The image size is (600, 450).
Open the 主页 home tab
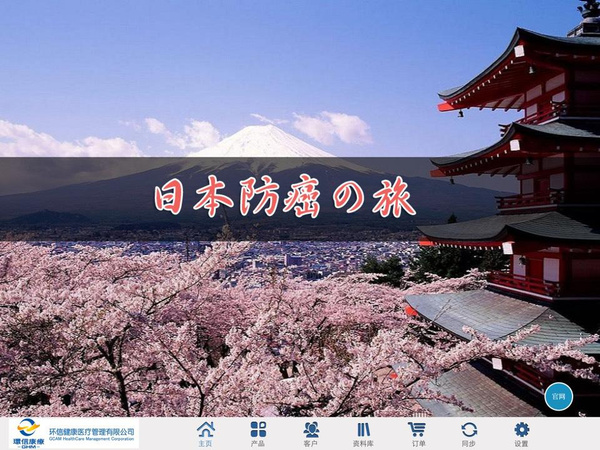point(205,434)
